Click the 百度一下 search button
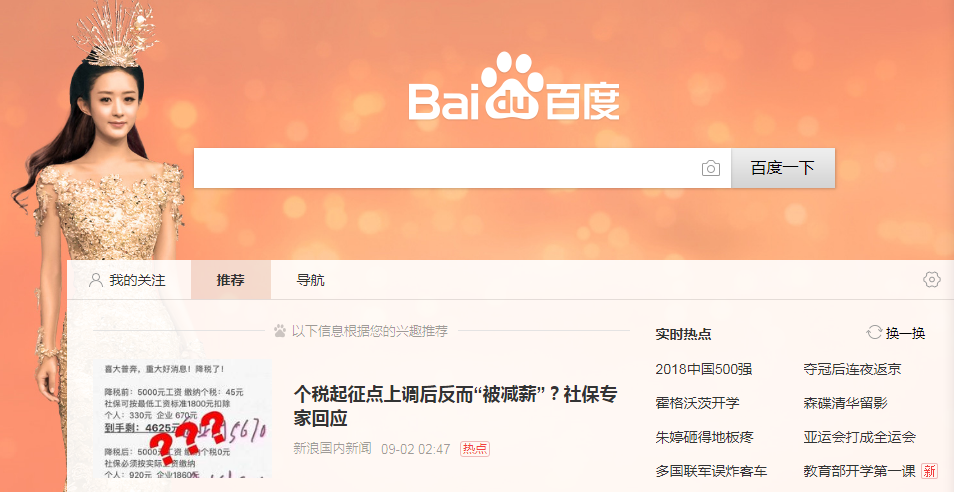Viewport: 954px width, 492px height. pos(783,168)
